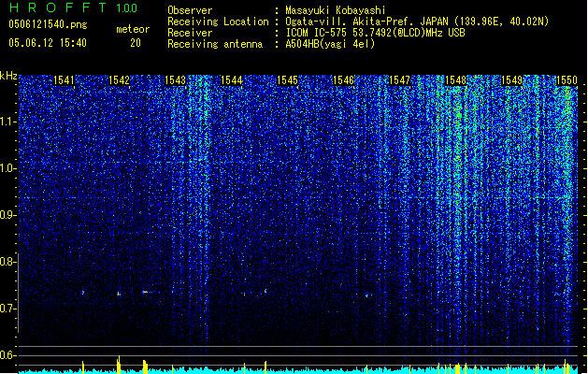588x374 pixels.
Task: Click the 1549 time label
Action: (x=511, y=80)
